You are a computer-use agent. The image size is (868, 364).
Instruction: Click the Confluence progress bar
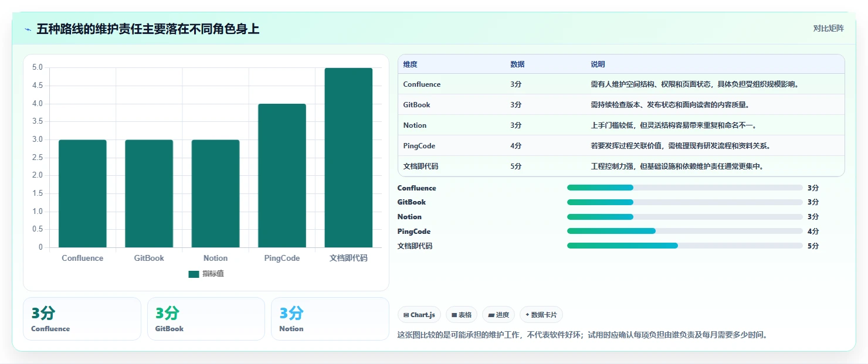point(684,188)
